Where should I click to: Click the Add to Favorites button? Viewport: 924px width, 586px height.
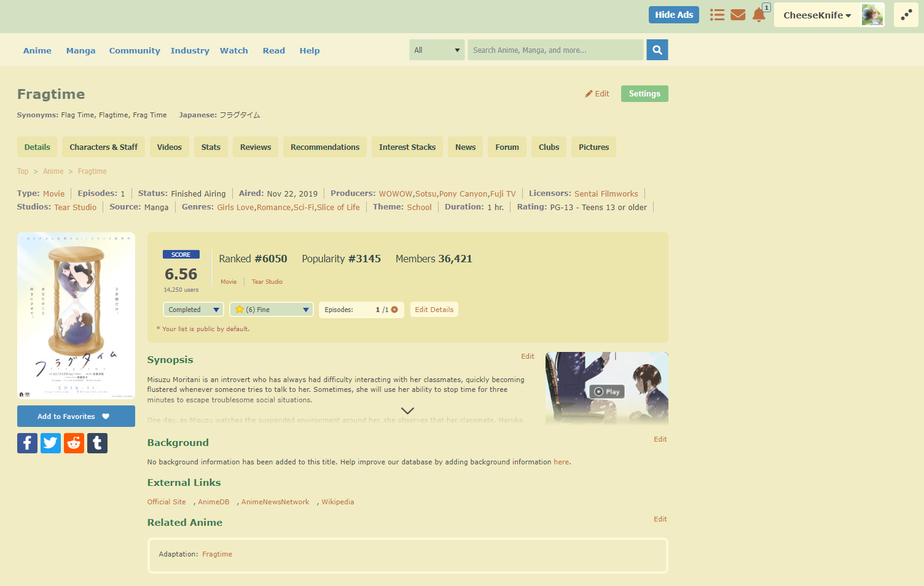tap(76, 416)
